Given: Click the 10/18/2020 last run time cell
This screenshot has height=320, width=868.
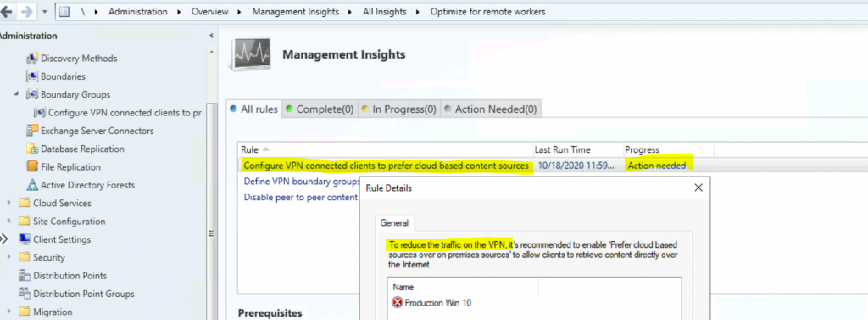Looking at the screenshot, I should pyautogui.click(x=577, y=166).
